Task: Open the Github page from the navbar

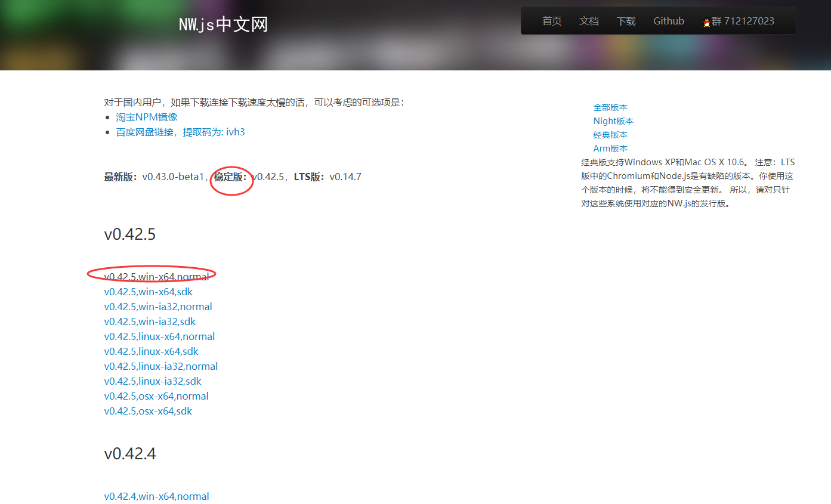Action: click(x=668, y=21)
